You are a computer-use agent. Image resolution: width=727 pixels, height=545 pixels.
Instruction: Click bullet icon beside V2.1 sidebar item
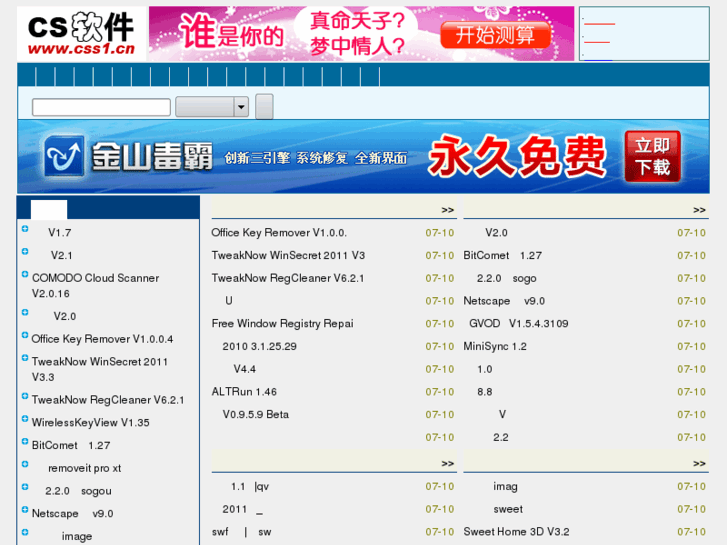point(25,251)
